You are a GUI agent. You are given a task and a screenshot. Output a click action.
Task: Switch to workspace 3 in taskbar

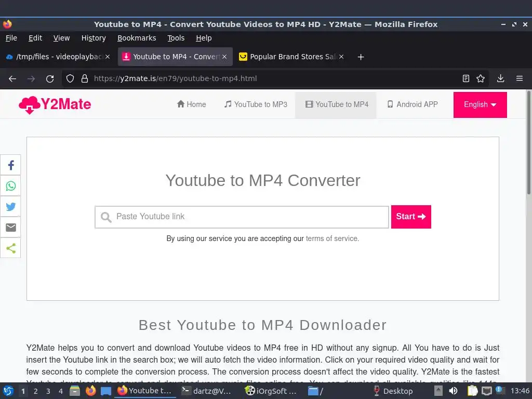(x=48, y=391)
